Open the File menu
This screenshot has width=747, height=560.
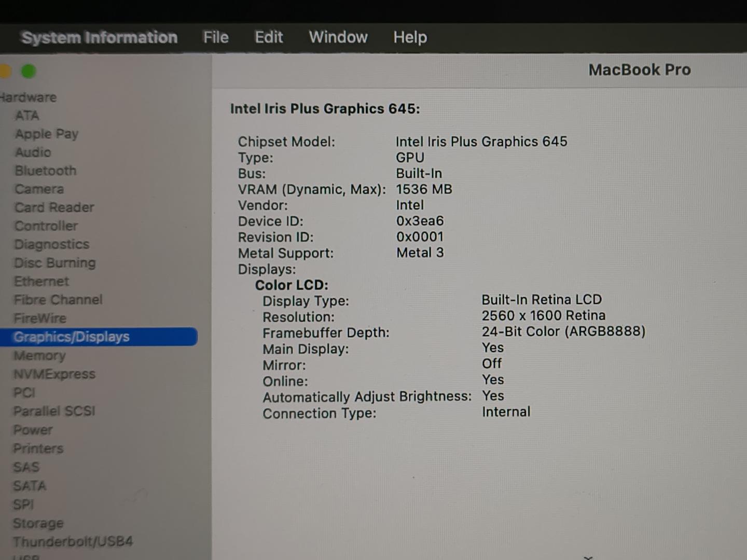[x=216, y=37]
